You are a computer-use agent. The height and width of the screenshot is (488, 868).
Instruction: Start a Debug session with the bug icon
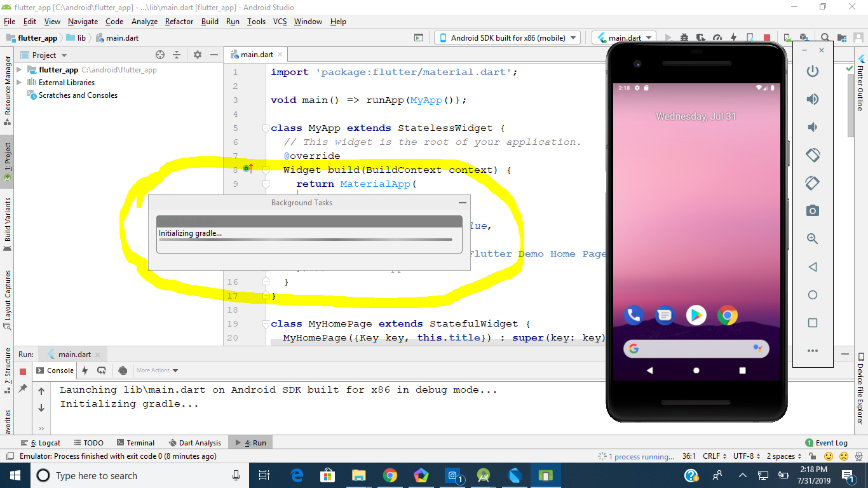click(x=684, y=37)
